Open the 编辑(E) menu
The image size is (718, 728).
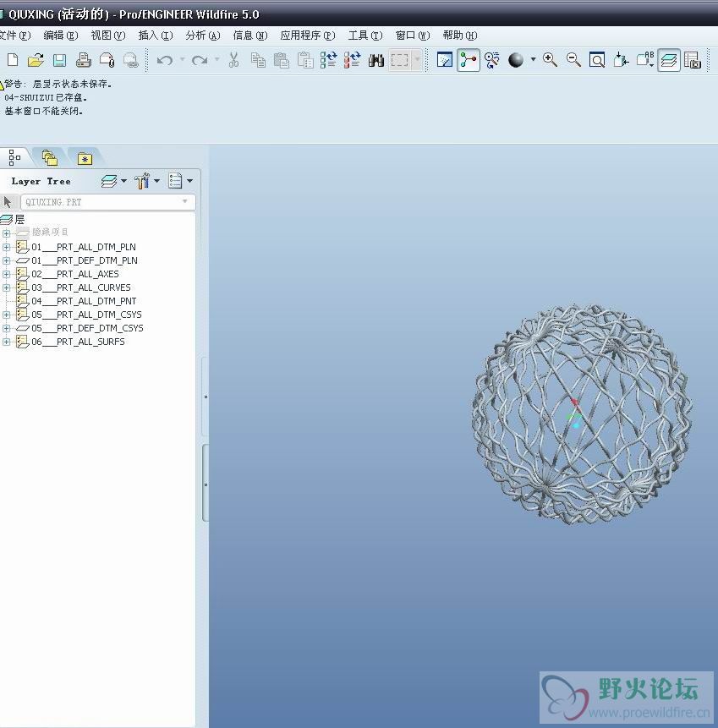[x=61, y=36]
